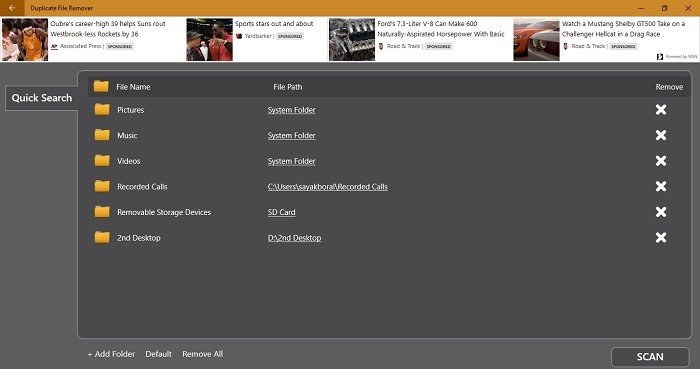
Task: Click the File Name column header
Action: (133, 87)
